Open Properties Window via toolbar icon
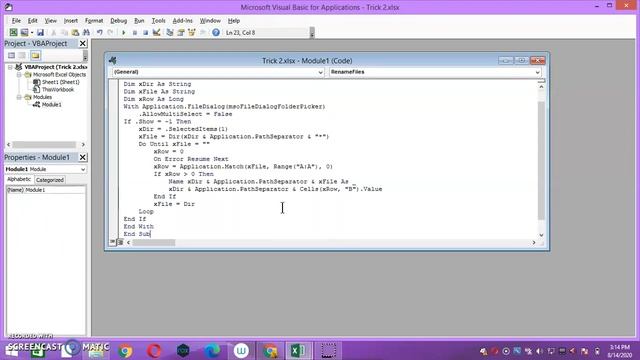 click(x=181, y=32)
